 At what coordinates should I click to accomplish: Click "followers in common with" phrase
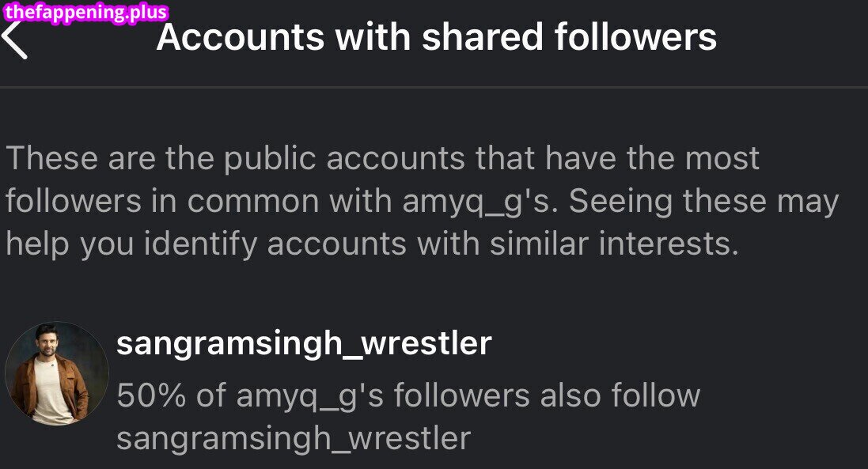(199, 202)
